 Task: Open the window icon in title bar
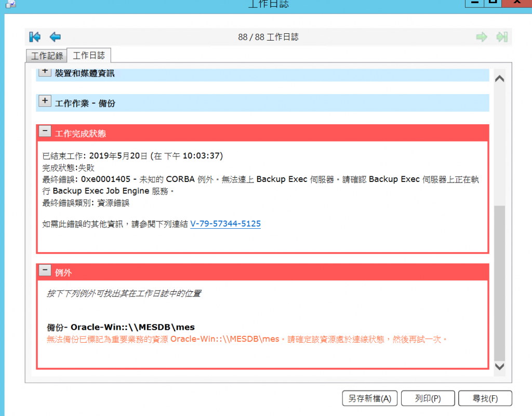tap(11, 4)
